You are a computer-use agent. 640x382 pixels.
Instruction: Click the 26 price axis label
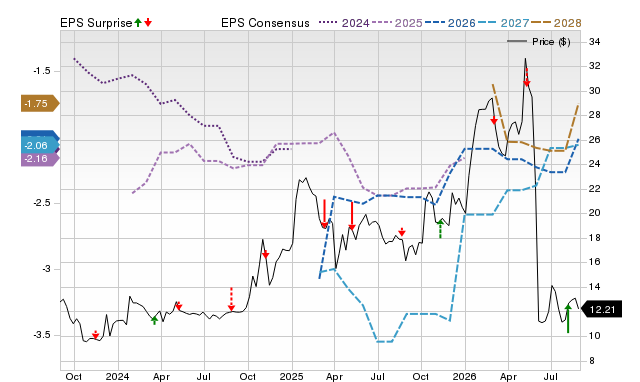pos(594,140)
